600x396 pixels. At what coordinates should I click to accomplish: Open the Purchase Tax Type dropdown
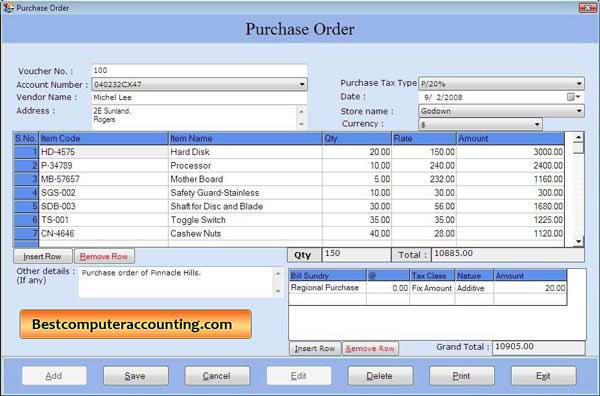coord(579,83)
